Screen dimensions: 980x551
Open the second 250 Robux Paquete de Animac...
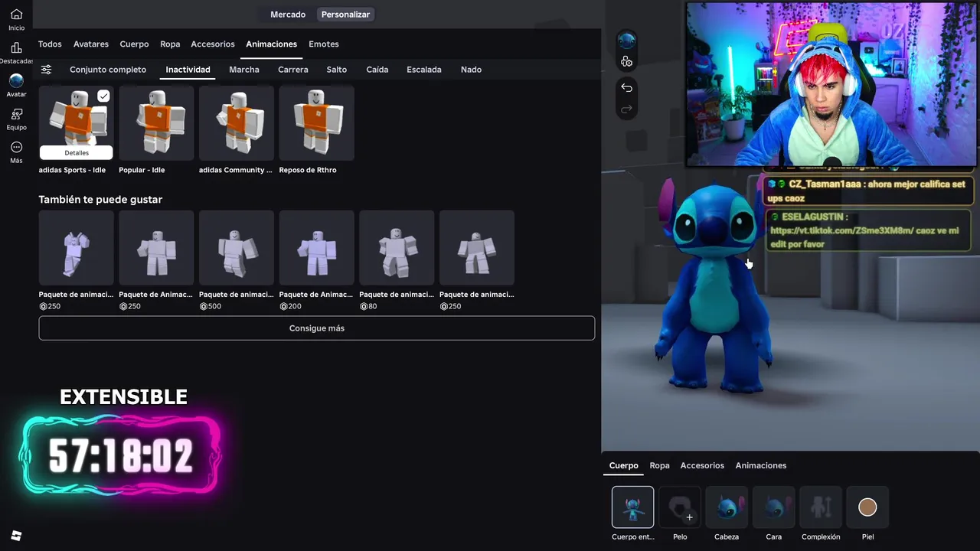(x=156, y=248)
